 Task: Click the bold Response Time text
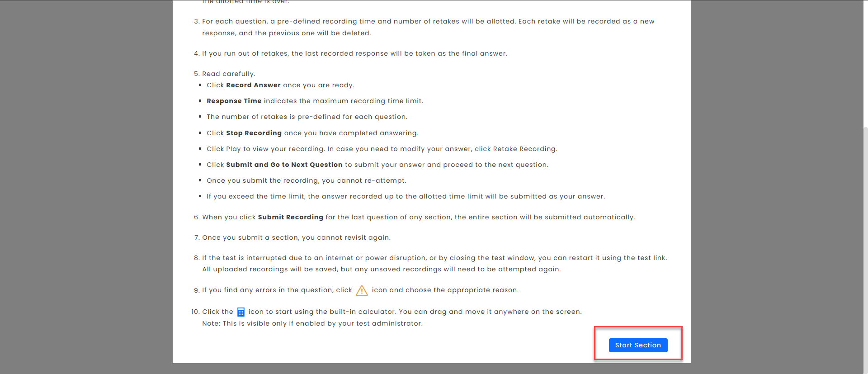[x=234, y=101]
